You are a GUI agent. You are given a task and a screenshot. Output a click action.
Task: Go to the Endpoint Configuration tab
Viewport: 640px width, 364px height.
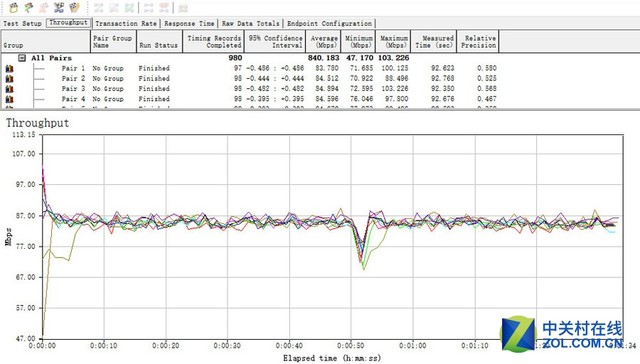pos(329,24)
